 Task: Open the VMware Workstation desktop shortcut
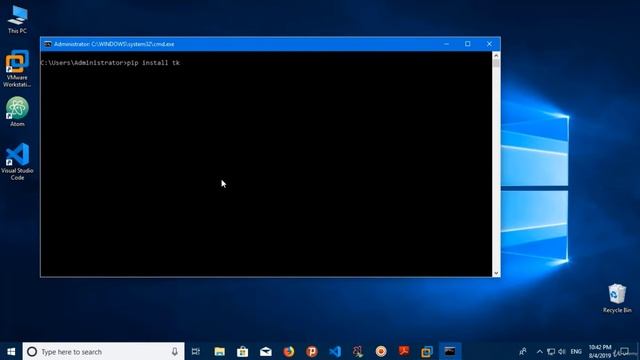tap(17, 69)
